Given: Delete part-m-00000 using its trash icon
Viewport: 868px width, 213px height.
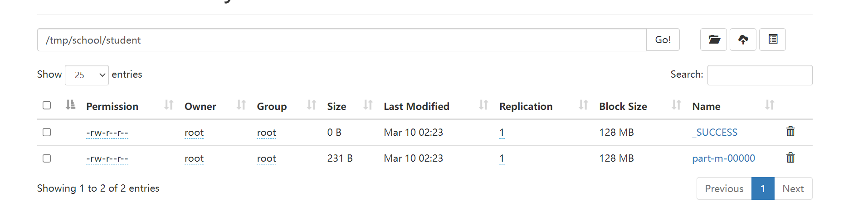Looking at the screenshot, I should click(790, 158).
